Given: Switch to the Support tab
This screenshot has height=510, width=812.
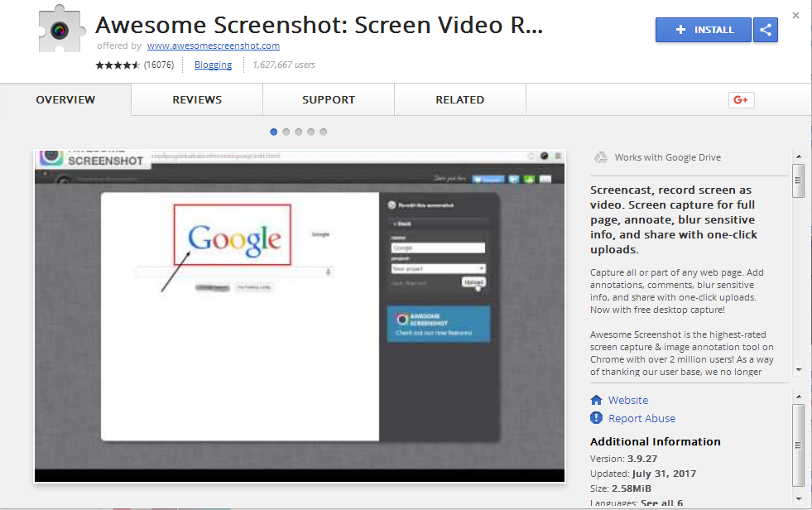Looking at the screenshot, I should [329, 100].
